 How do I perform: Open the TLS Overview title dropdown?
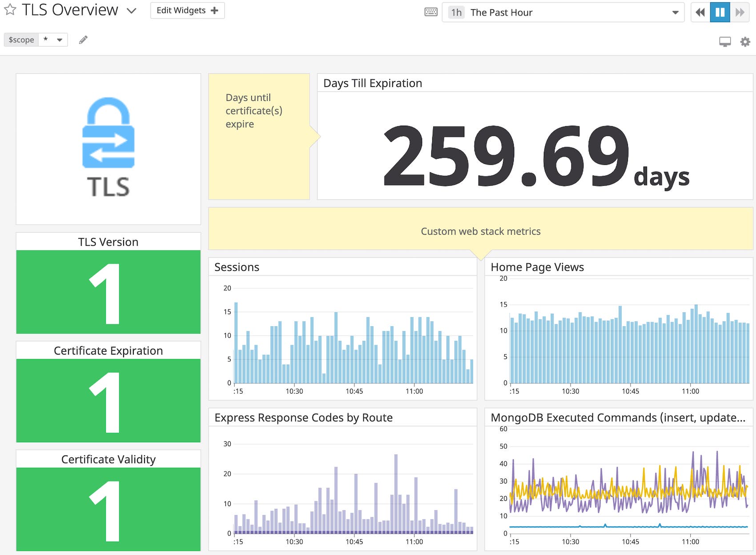(x=131, y=10)
